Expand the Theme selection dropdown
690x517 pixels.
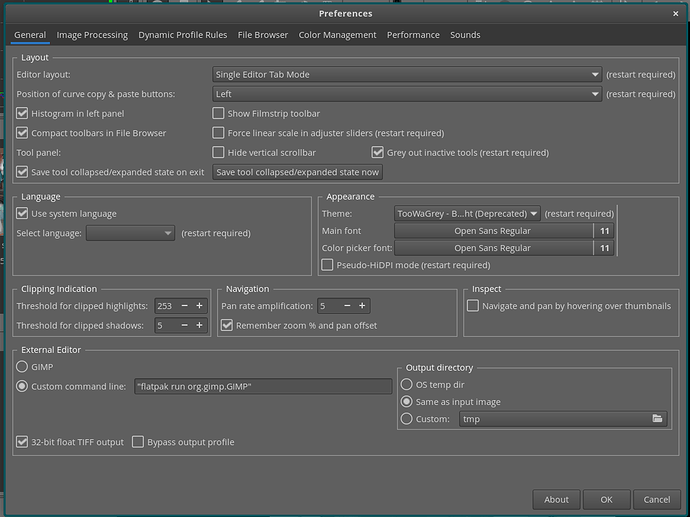click(x=467, y=214)
